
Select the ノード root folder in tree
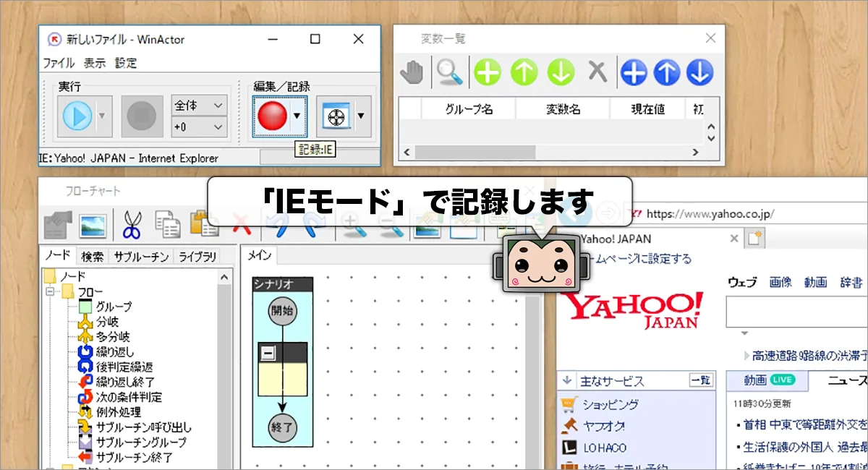click(72, 276)
